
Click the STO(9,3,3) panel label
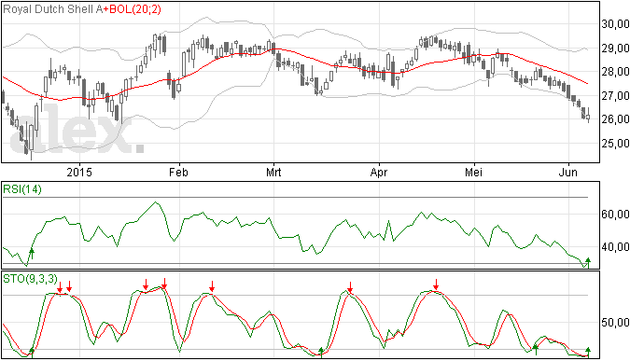click(31, 279)
